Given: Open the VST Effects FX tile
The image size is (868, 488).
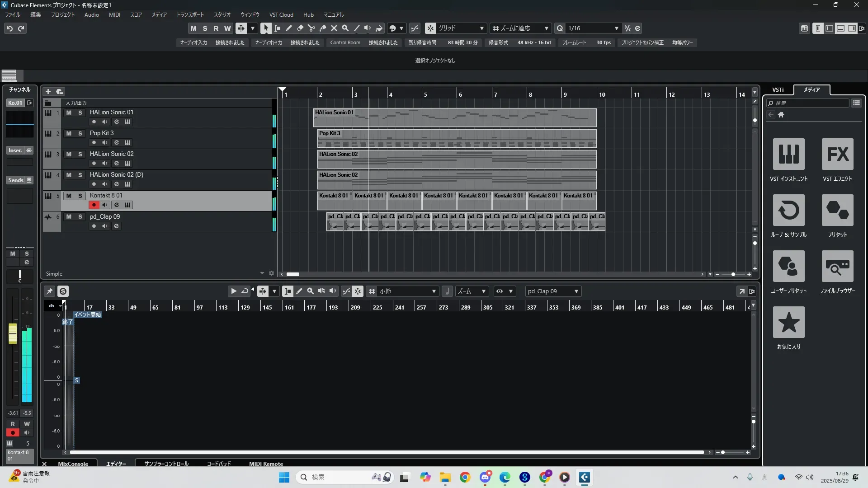Looking at the screenshot, I should tap(837, 154).
